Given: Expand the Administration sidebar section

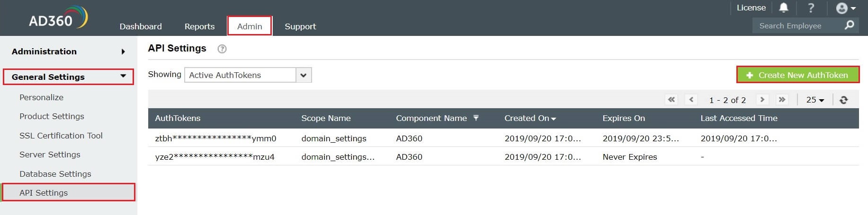Looking at the screenshot, I should [x=123, y=52].
